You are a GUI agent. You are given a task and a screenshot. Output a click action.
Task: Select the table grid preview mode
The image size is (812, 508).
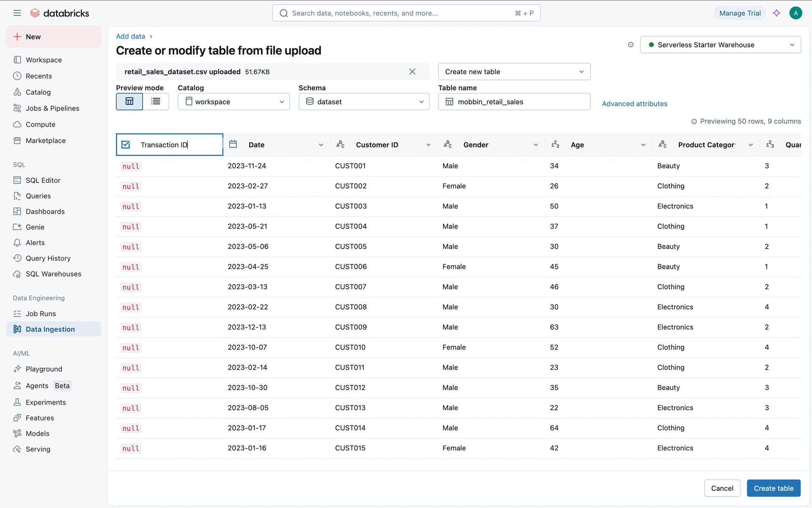pyautogui.click(x=129, y=102)
